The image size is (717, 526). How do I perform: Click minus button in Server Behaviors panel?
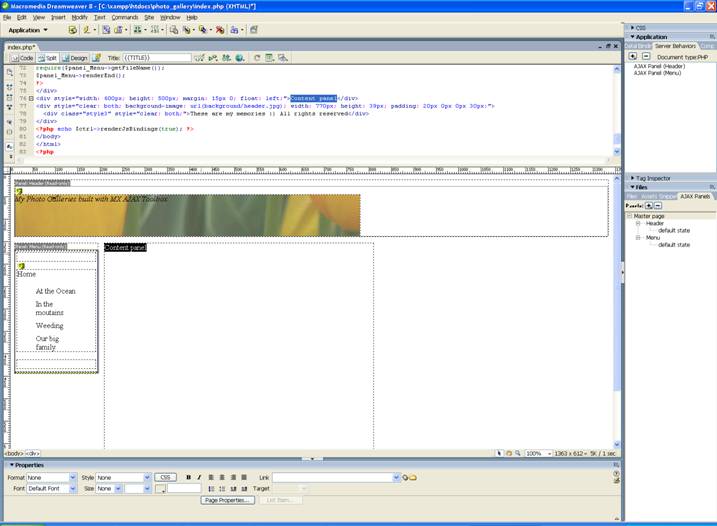pos(646,56)
